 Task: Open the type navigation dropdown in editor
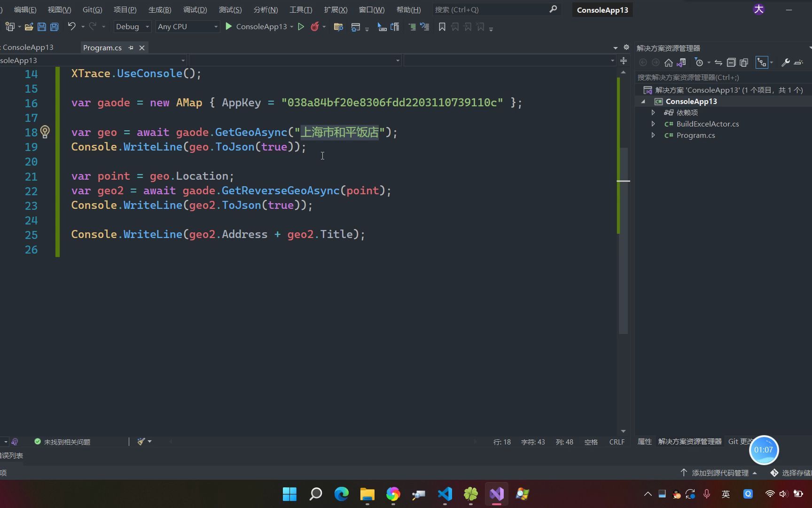click(x=295, y=60)
